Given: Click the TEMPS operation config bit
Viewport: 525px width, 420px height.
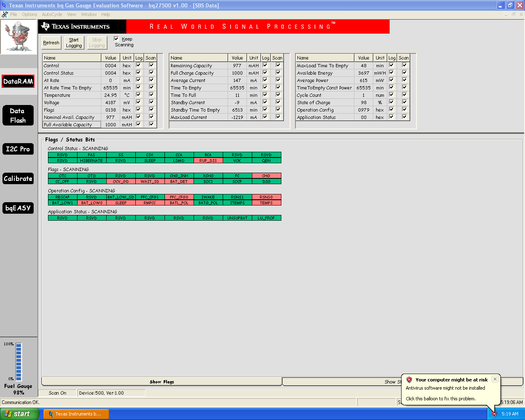Looking at the screenshot, I should coord(266,203).
